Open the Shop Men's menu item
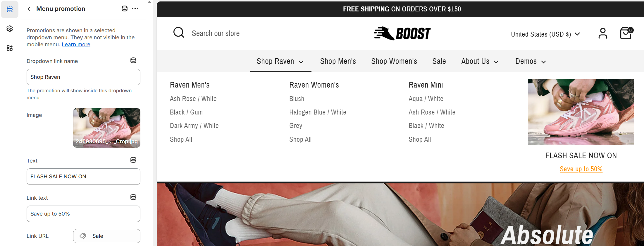 pyautogui.click(x=338, y=61)
